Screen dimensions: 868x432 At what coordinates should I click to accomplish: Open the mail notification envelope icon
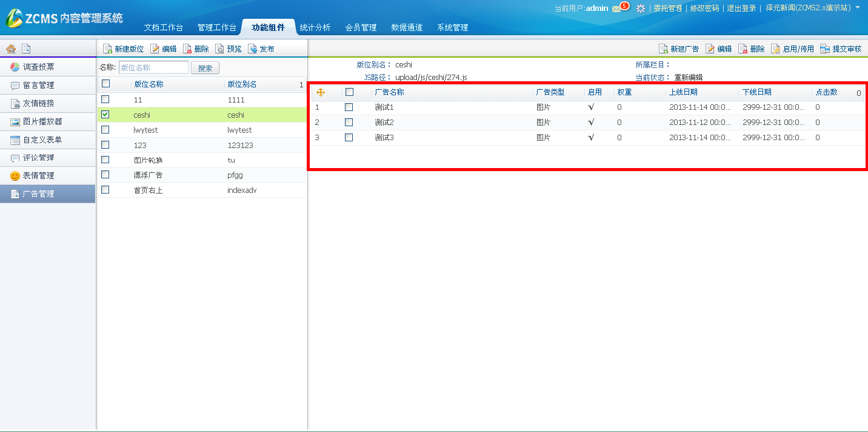click(x=616, y=8)
